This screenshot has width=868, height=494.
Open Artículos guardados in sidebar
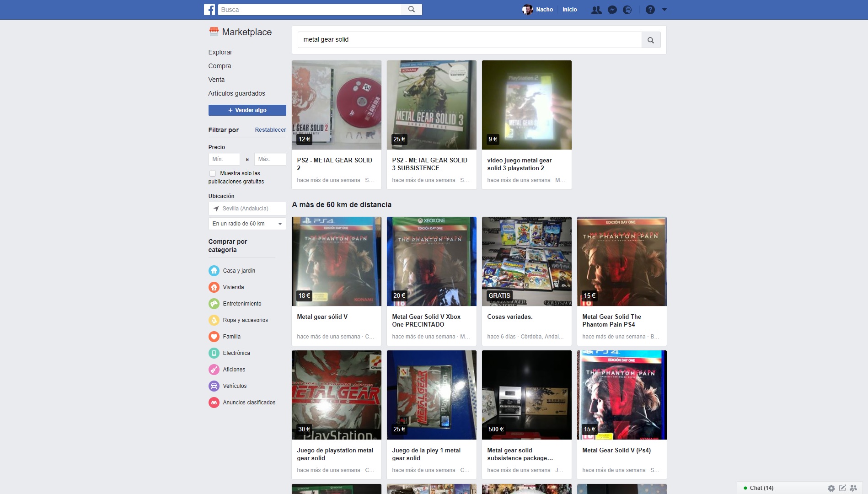236,93
